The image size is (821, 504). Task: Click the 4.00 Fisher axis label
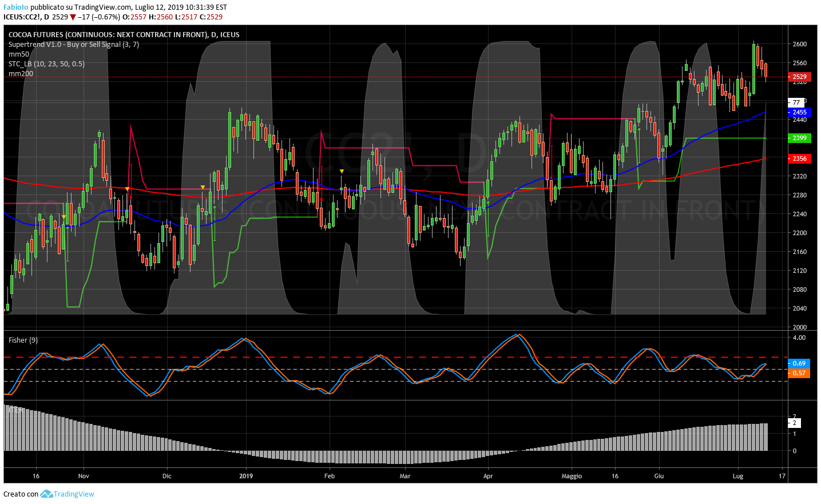pyautogui.click(x=799, y=338)
